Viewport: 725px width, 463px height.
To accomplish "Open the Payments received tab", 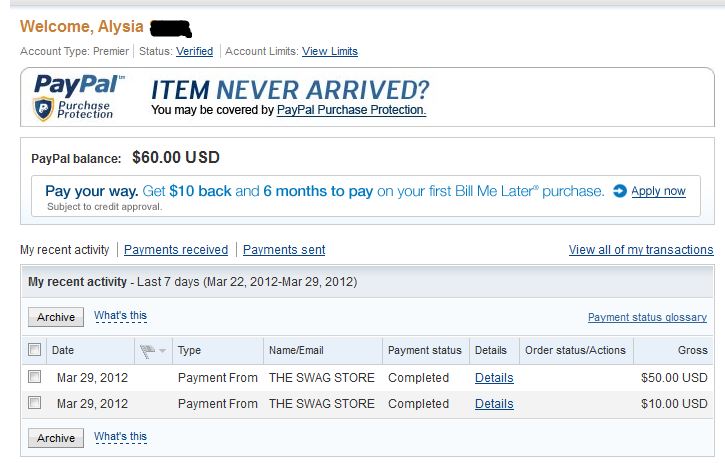I will point(176,250).
